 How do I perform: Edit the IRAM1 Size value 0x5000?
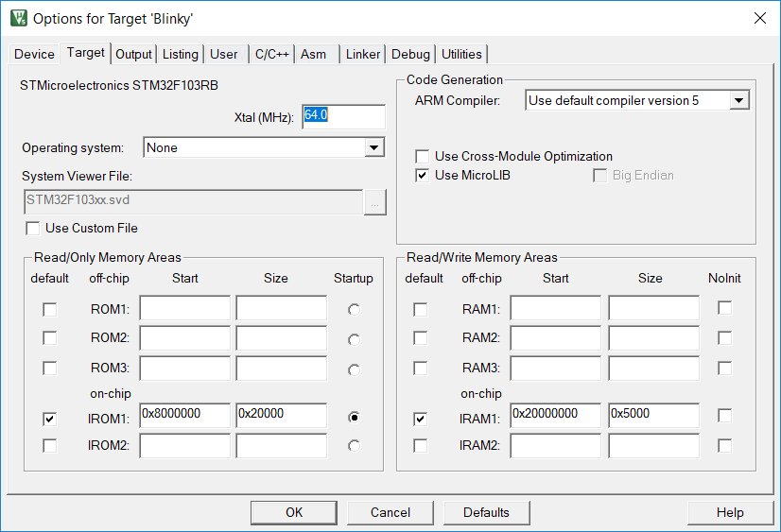(653, 415)
